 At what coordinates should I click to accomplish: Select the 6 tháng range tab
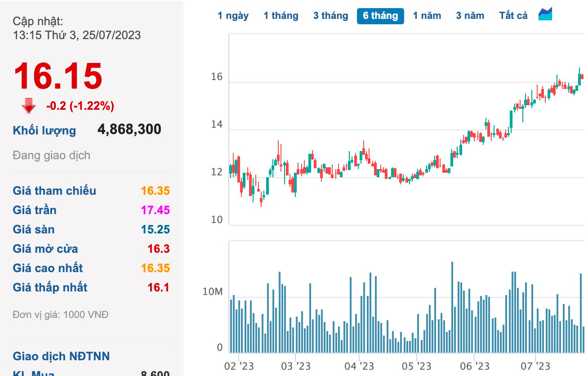[x=380, y=16]
